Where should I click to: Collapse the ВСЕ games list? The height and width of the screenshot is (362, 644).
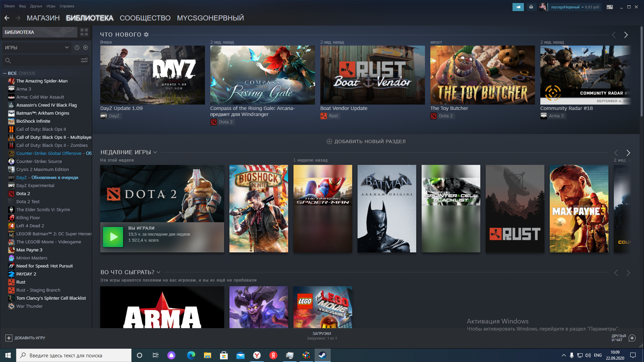(5, 73)
